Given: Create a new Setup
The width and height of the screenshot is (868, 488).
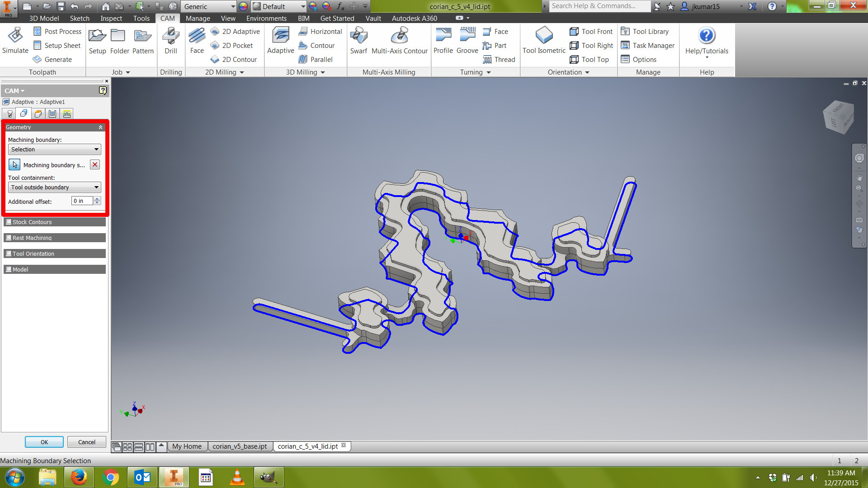Looking at the screenshot, I should click(97, 41).
